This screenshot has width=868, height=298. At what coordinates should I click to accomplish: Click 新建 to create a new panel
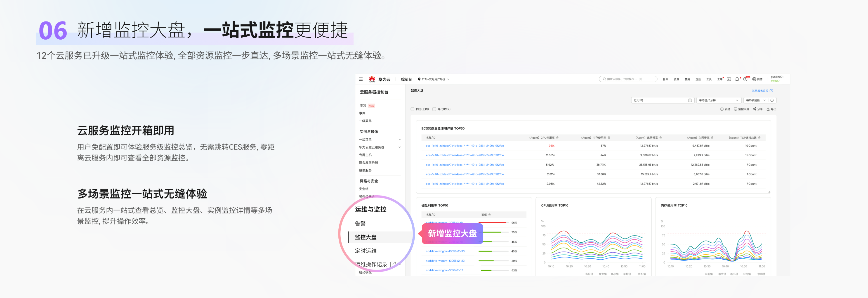725,109
